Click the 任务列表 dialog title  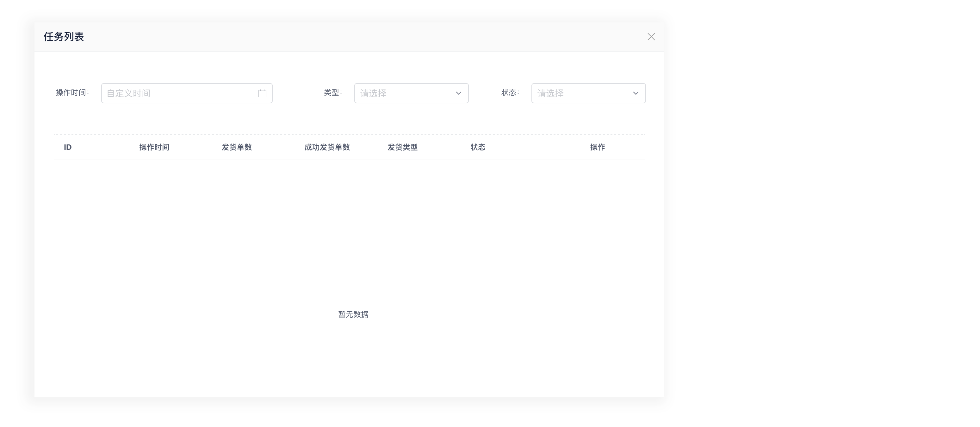(64, 36)
